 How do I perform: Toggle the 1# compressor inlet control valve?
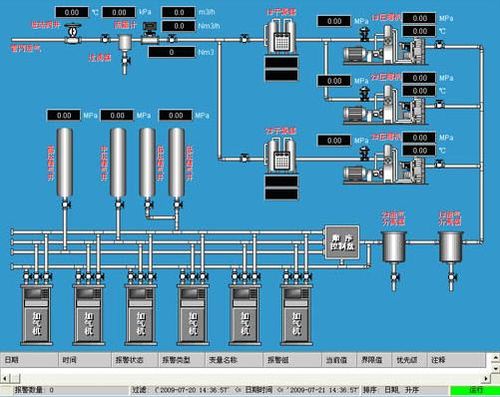point(364,35)
